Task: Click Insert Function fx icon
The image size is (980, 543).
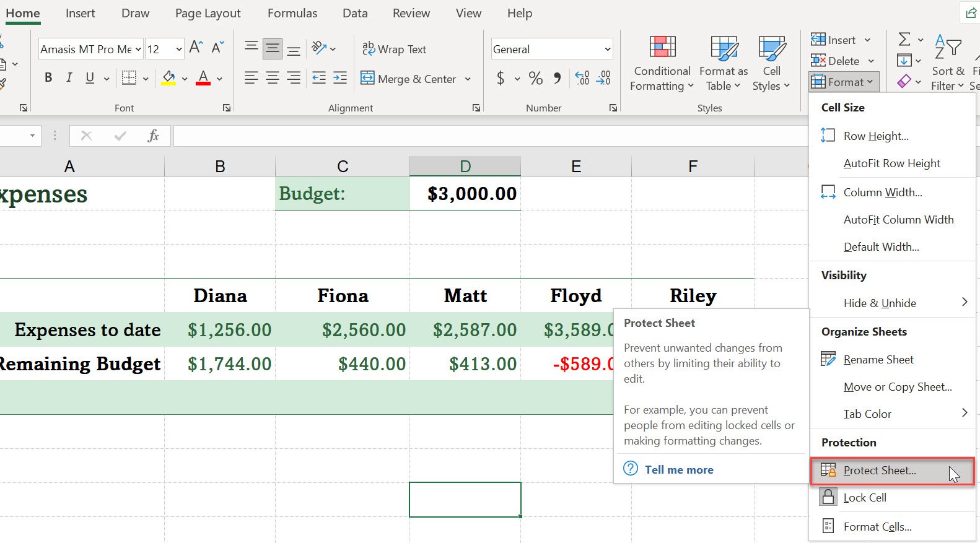Action: [153, 136]
